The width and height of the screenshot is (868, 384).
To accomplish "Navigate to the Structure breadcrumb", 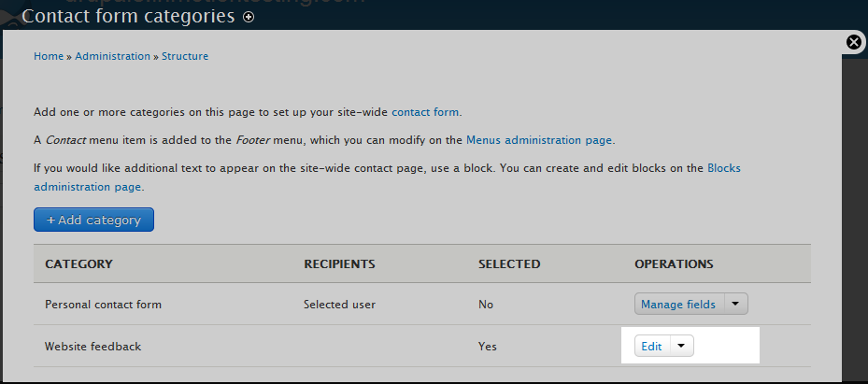I will [185, 56].
